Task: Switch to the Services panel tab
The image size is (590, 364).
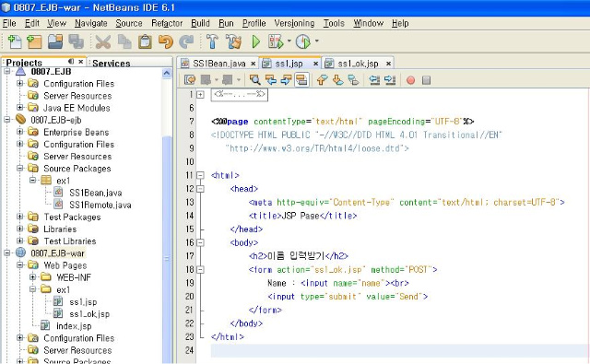Action: pyautogui.click(x=111, y=64)
